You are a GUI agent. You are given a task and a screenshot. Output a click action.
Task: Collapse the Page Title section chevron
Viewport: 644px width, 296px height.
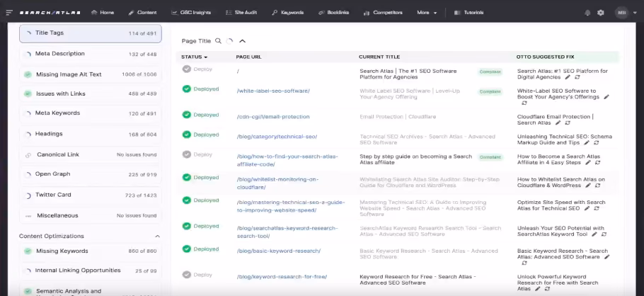point(242,41)
